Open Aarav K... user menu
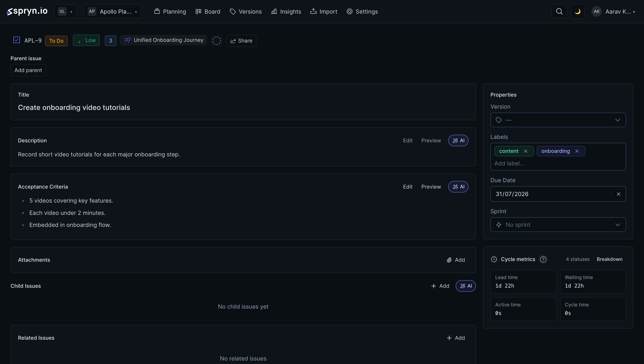Screen dimensions: 644x364 pos(614,12)
